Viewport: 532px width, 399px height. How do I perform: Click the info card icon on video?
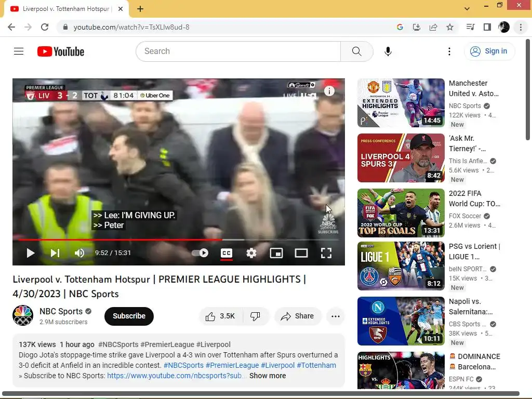[329, 91]
